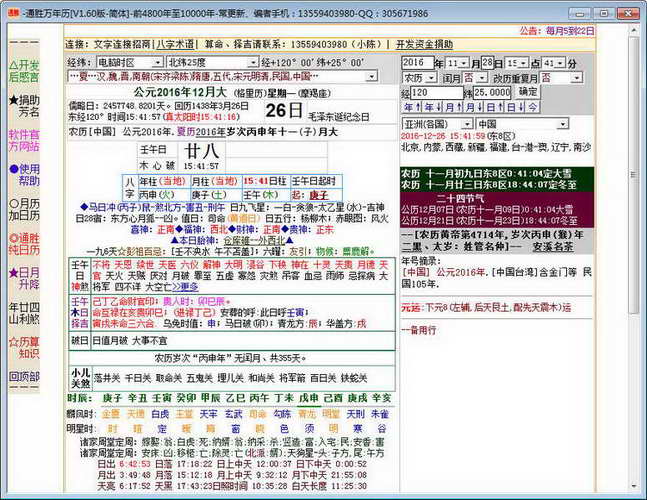This screenshot has width=647, height=500.
Task: Click the 日↓ day decrement button
Action: point(515,107)
